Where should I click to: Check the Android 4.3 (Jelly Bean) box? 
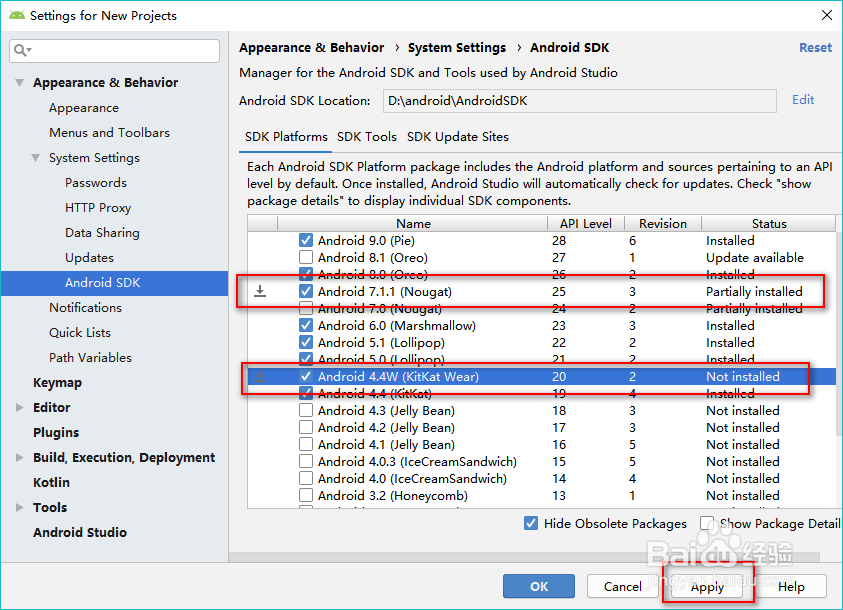click(x=306, y=410)
